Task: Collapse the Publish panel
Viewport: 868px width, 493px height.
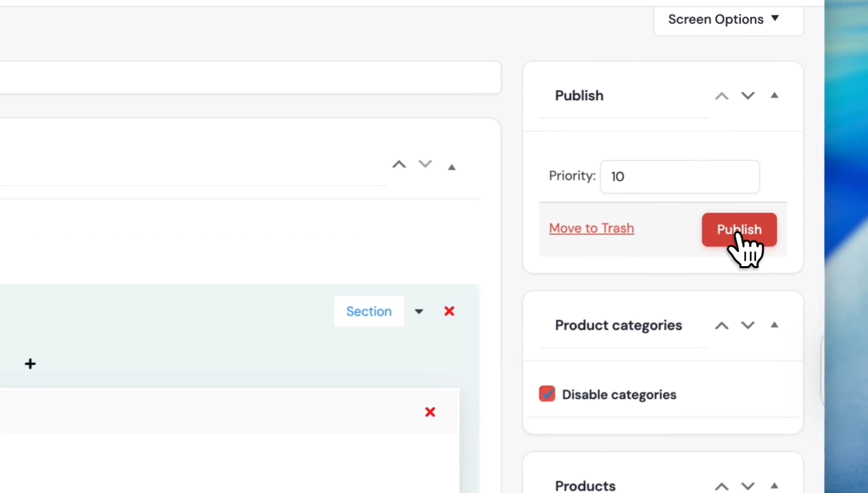Action: pyautogui.click(x=774, y=95)
